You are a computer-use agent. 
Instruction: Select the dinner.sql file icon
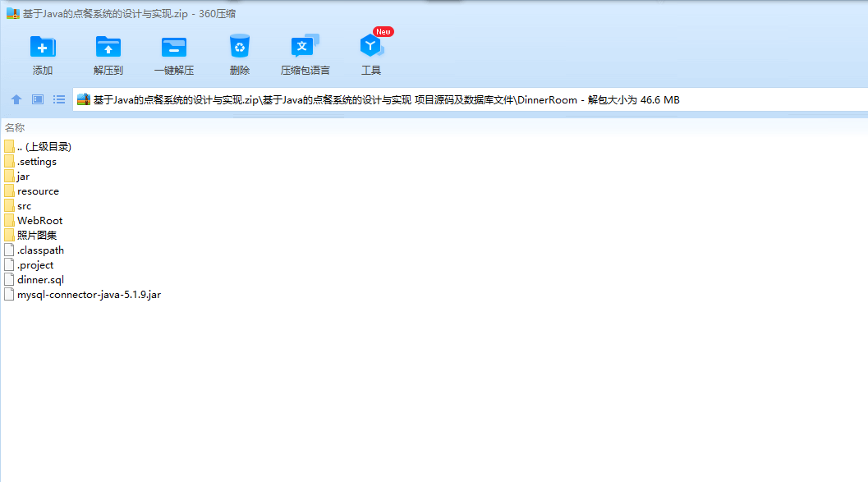pos(9,279)
